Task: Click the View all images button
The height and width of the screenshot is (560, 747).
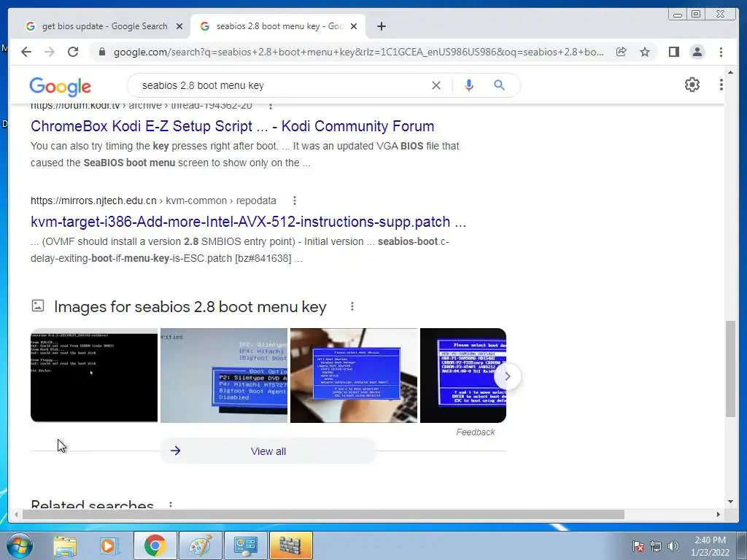Action: (x=268, y=451)
